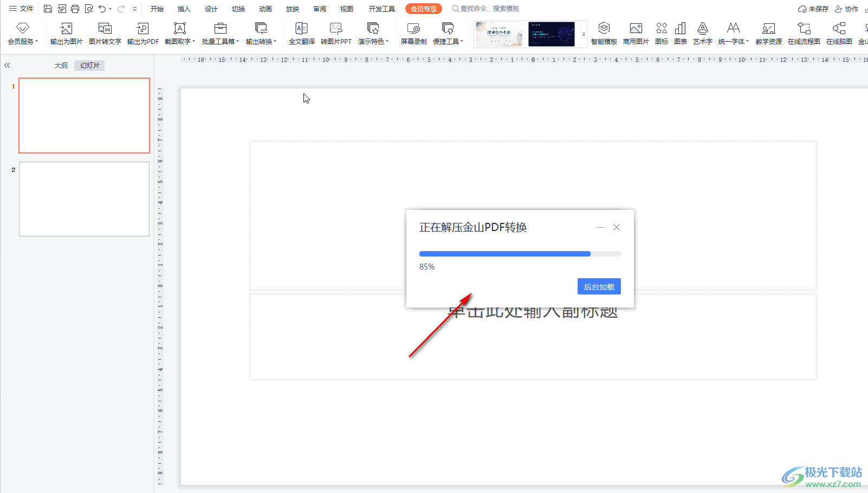Click the 85% progress text
This screenshot has height=493, width=868.
427,267
